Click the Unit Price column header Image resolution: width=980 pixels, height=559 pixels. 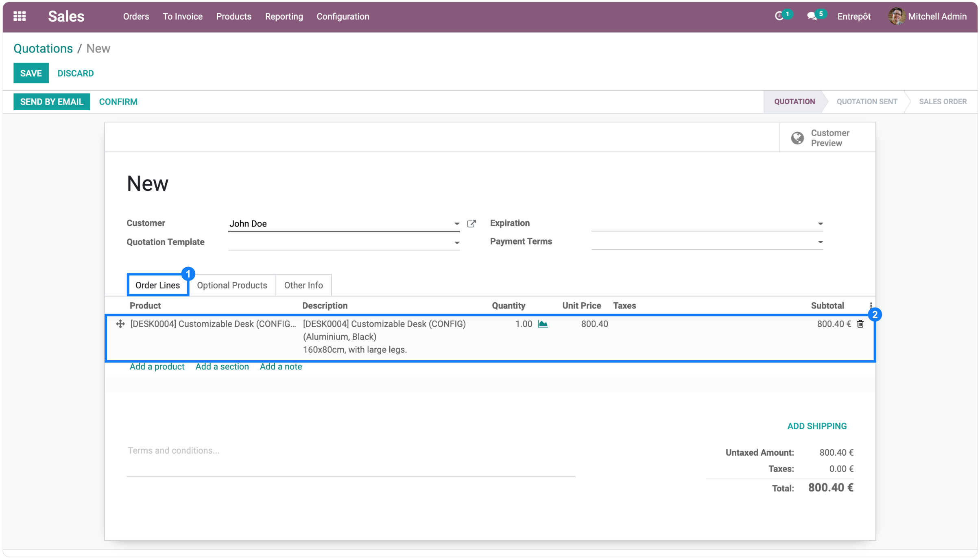(582, 306)
